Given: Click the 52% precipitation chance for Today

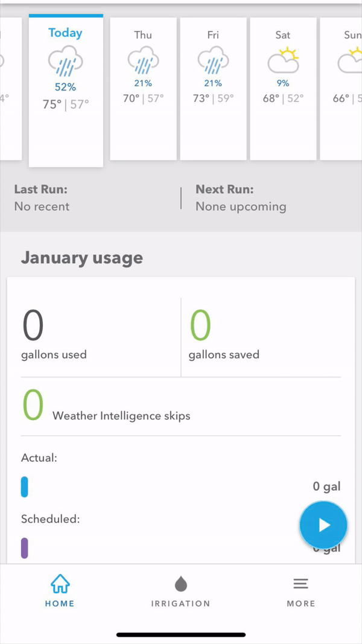Looking at the screenshot, I should pyautogui.click(x=65, y=86).
